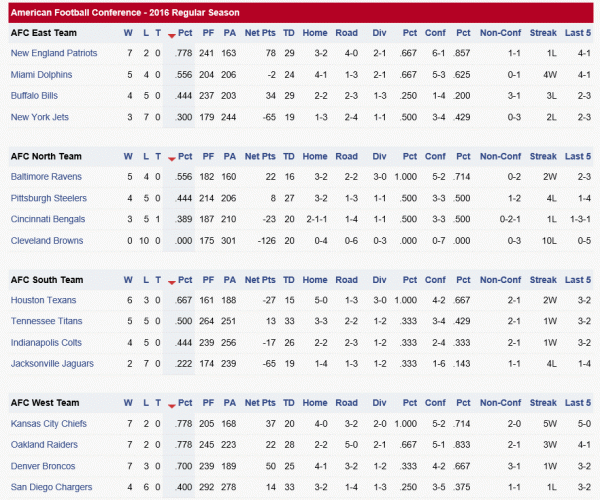Open the Pittsburgh Steelers team link
The image size is (600, 500).
tap(49, 198)
